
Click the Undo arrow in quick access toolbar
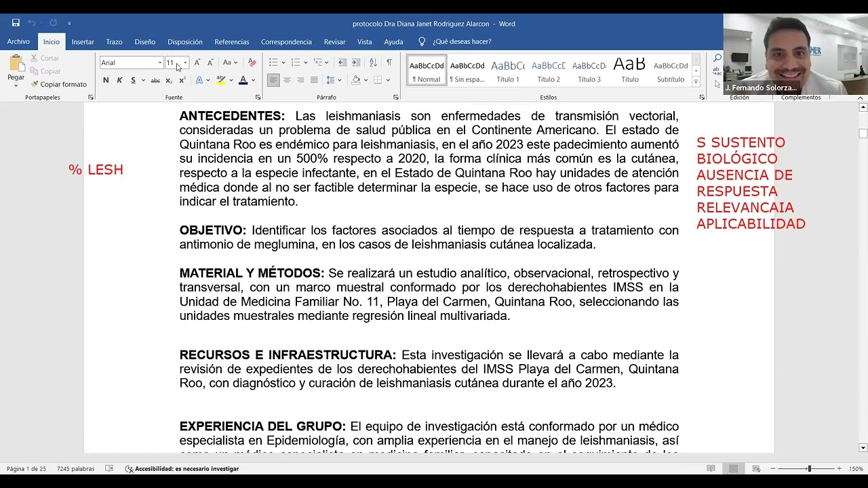[31, 23]
